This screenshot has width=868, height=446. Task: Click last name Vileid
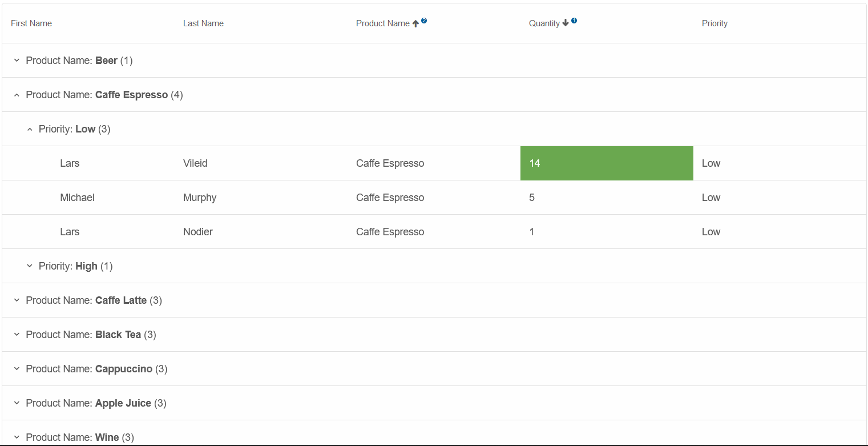tap(195, 163)
